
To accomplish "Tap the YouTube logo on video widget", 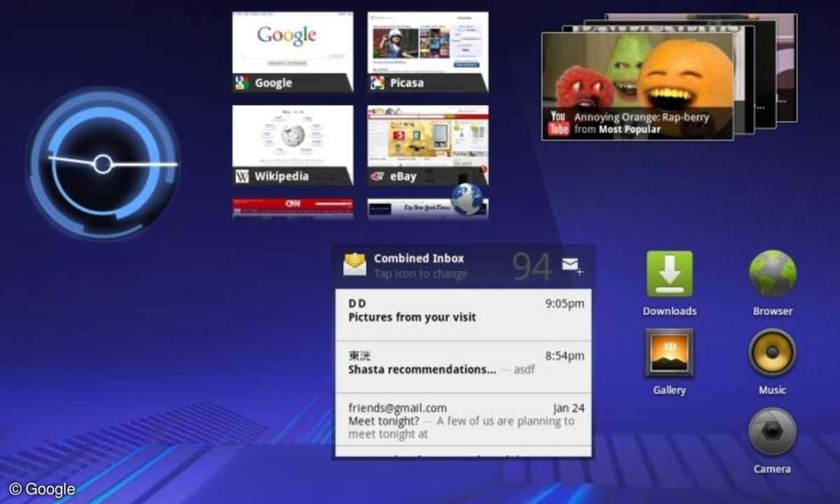I will [x=559, y=122].
